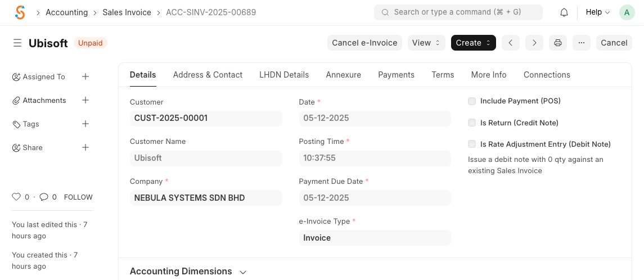Share document with plus icon

(x=85, y=147)
